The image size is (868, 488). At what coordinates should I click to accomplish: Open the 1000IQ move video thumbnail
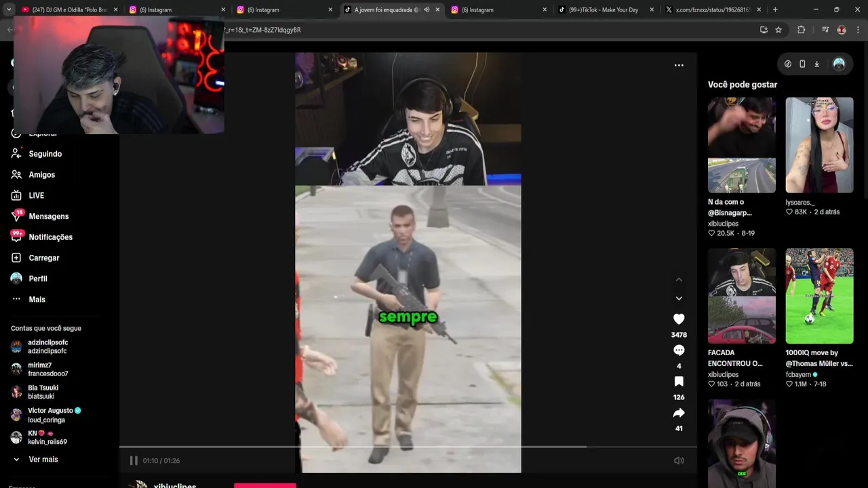pos(819,296)
